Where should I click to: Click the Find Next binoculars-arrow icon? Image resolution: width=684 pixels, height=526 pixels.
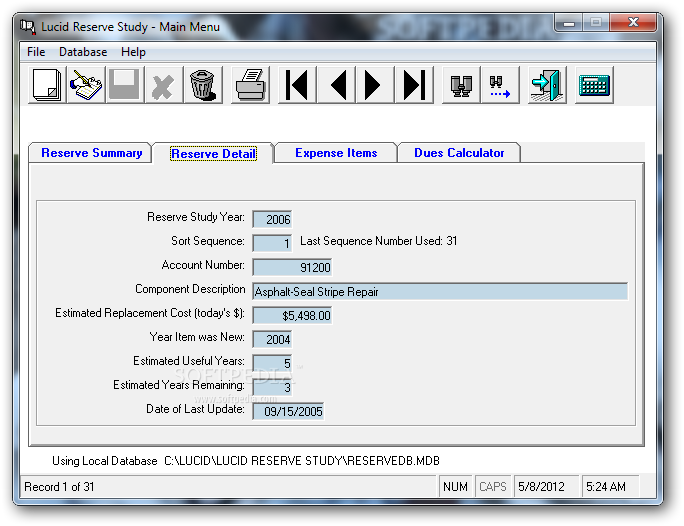[x=500, y=85]
